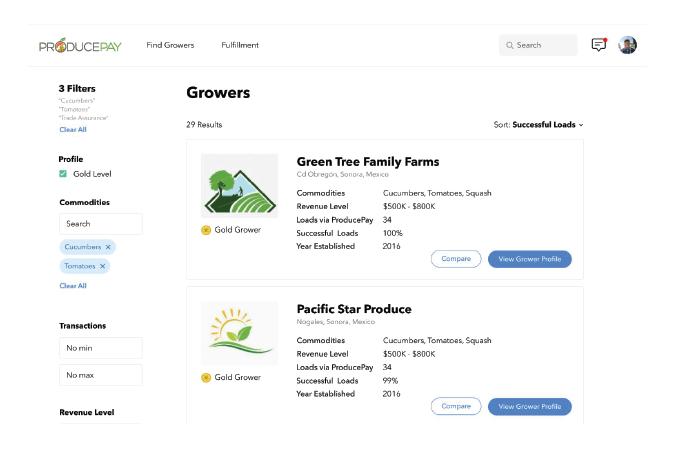Click Green Tree Family Farms gold badge icon

(206, 230)
